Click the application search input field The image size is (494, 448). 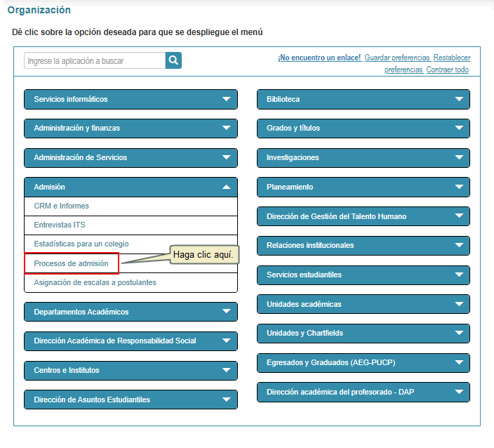95,61
